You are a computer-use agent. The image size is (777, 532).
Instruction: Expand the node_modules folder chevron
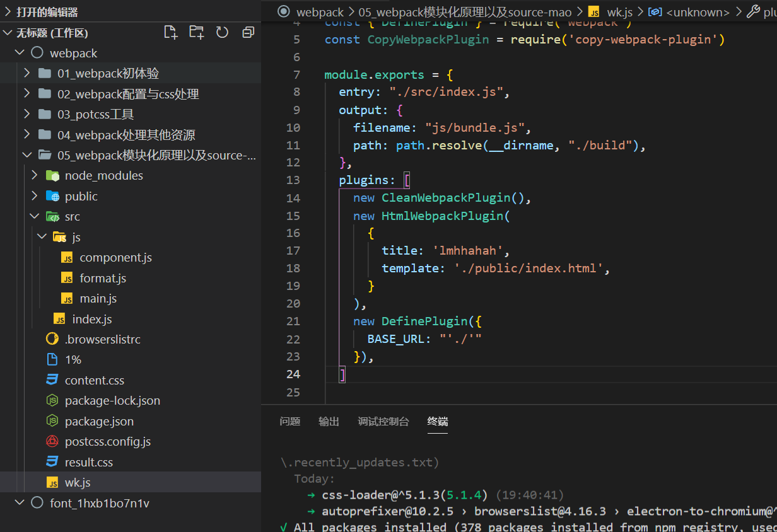point(34,175)
